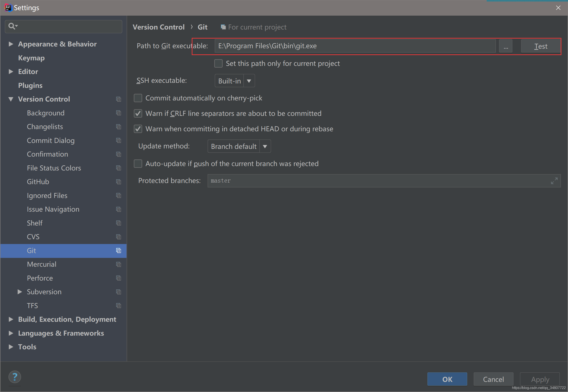Uncheck Warn if CRLF line separators checkbox
This screenshot has height=392, width=568.
point(138,113)
